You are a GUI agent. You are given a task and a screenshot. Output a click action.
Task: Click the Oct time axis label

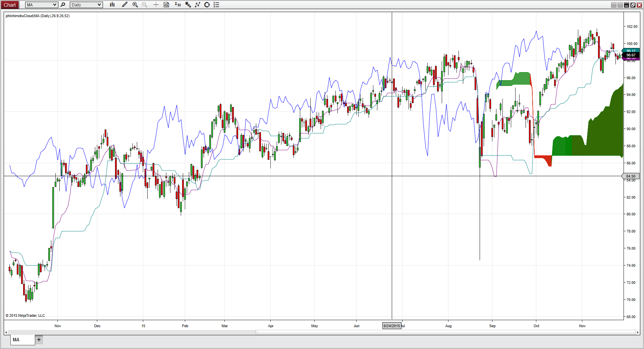click(x=536, y=326)
